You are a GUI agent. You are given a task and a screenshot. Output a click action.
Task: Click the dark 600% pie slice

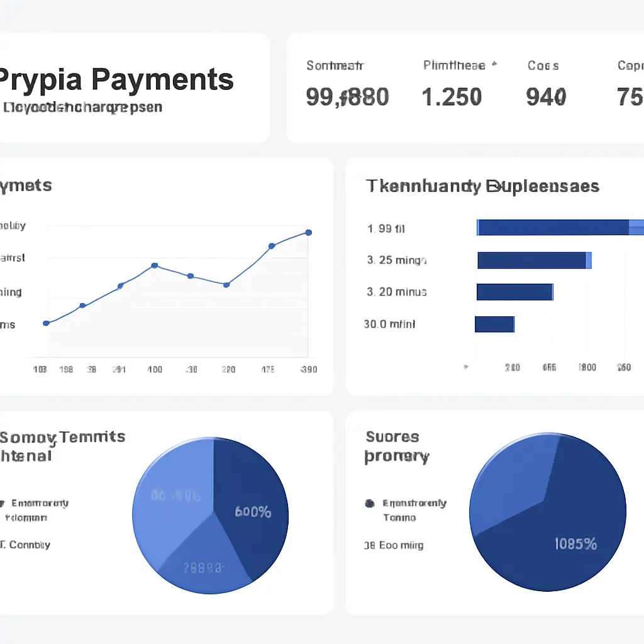tap(252, 497)
